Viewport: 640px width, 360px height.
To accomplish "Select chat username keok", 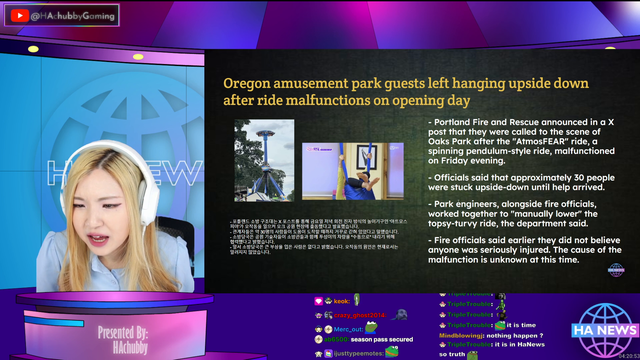I will (342, 301).
